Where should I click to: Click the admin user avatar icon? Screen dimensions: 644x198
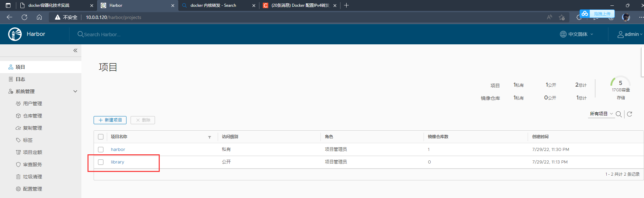[x=620, y=34]
